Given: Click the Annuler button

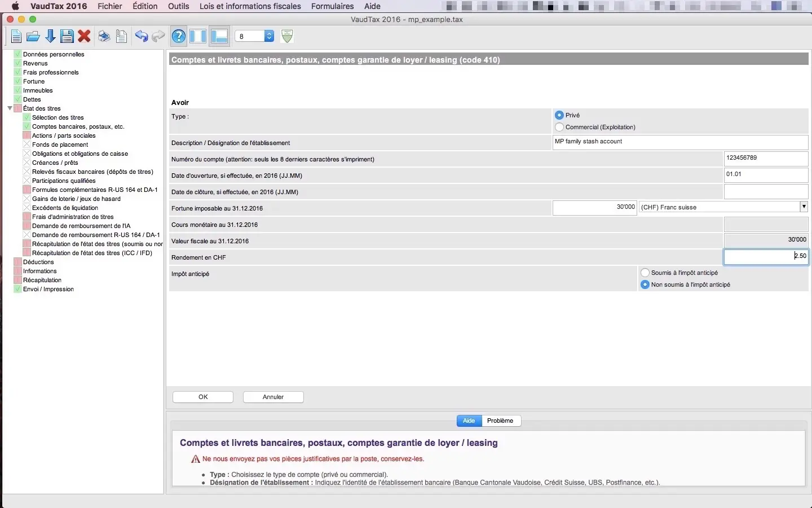Looking at the screenshot, I should tap(273, 397).
